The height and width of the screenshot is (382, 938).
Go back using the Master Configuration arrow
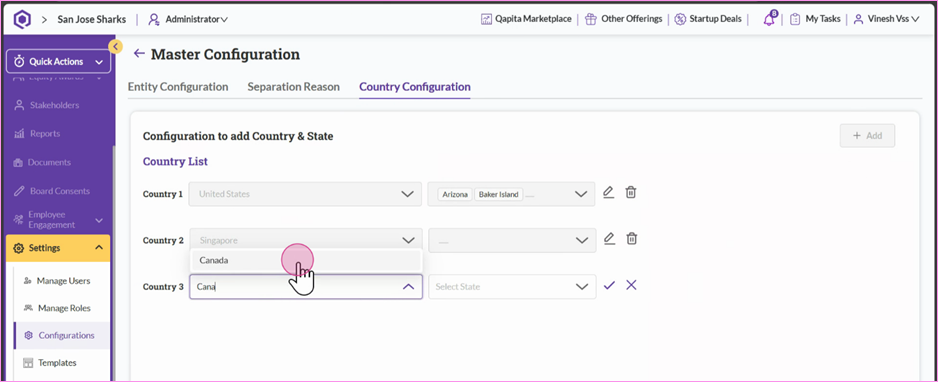pyautogui.click(x=139, y=54)
